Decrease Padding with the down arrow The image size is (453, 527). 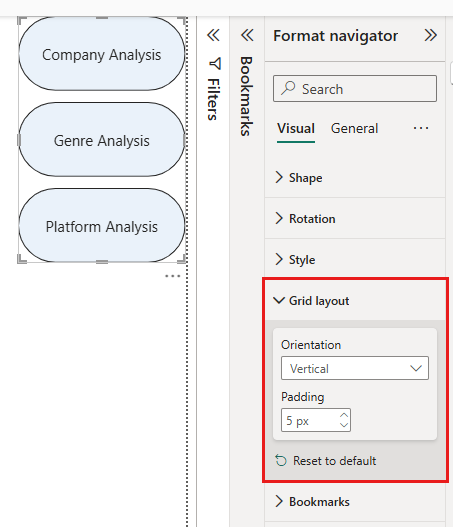pos(344,425)
